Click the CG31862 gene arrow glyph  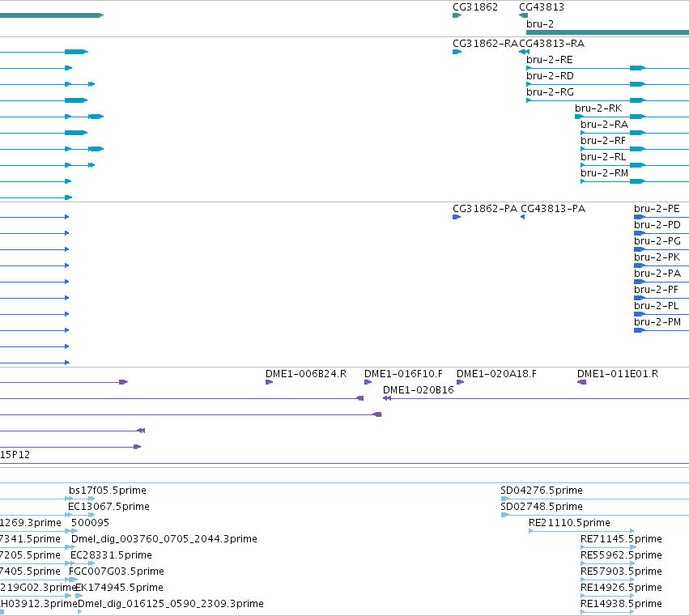click(457, 15)
